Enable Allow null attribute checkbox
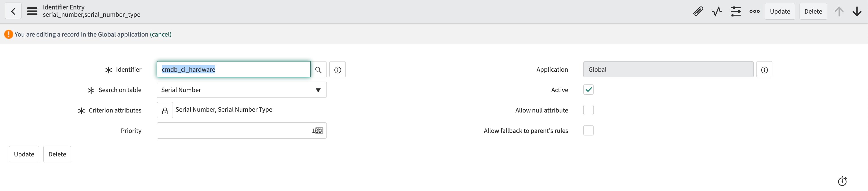This screenshot has height=191, width=868. [588, 110]
